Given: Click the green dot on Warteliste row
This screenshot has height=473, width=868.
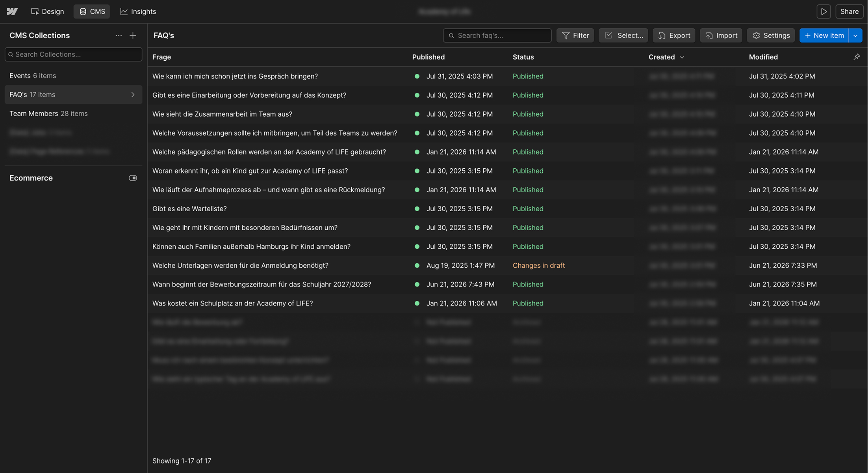Looking at the screenshot, I should [417, 209].
